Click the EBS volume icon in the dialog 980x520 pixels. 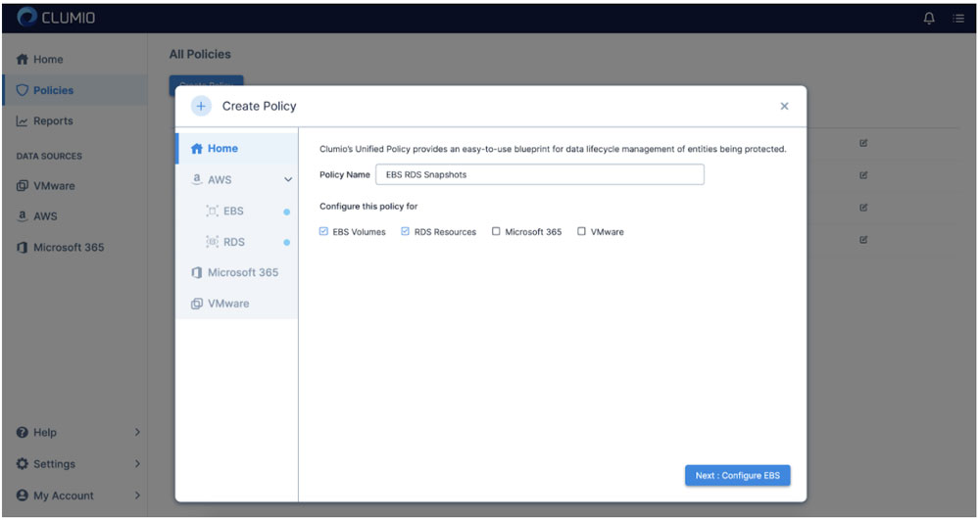pyautogui.click(x=213, y=211)
